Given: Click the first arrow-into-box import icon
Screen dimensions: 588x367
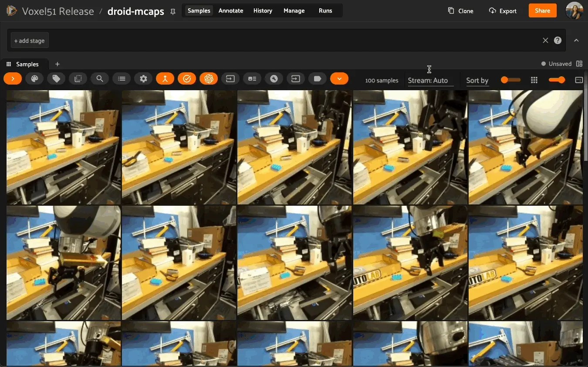Looking at the screenshot, I should point(230,79).
